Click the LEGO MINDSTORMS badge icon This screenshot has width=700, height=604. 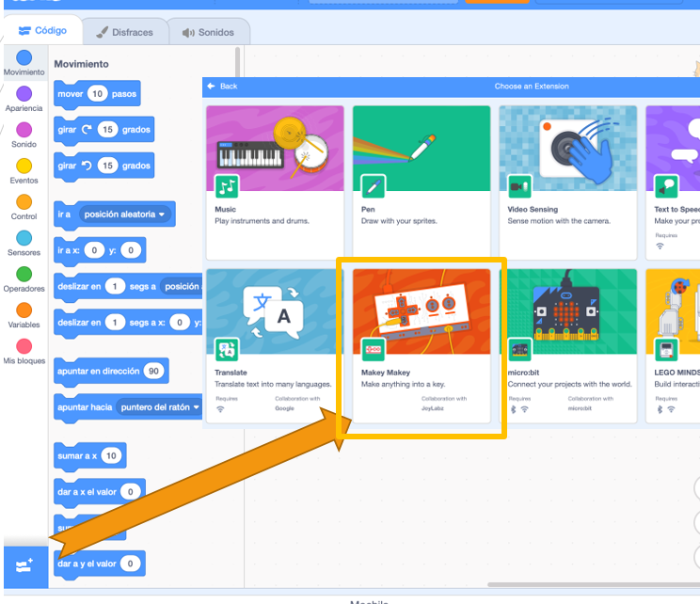click(x=666, y=349)
